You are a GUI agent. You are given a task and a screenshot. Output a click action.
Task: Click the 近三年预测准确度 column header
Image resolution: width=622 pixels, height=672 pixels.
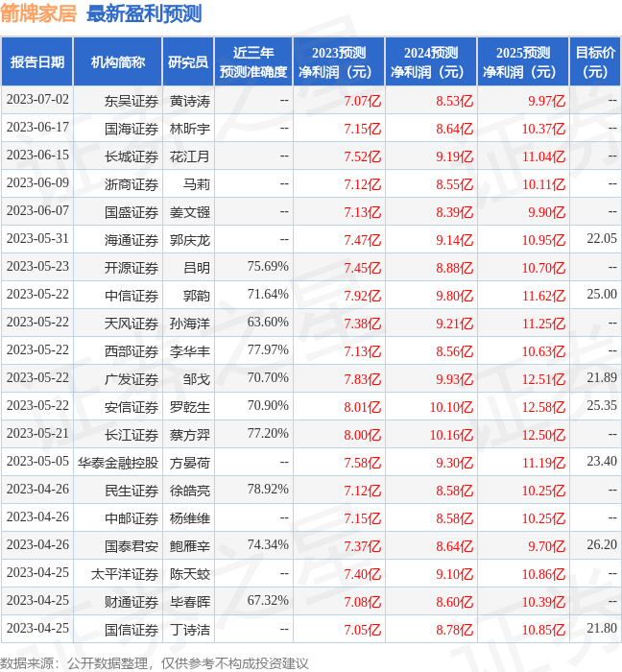pos(253,62)
